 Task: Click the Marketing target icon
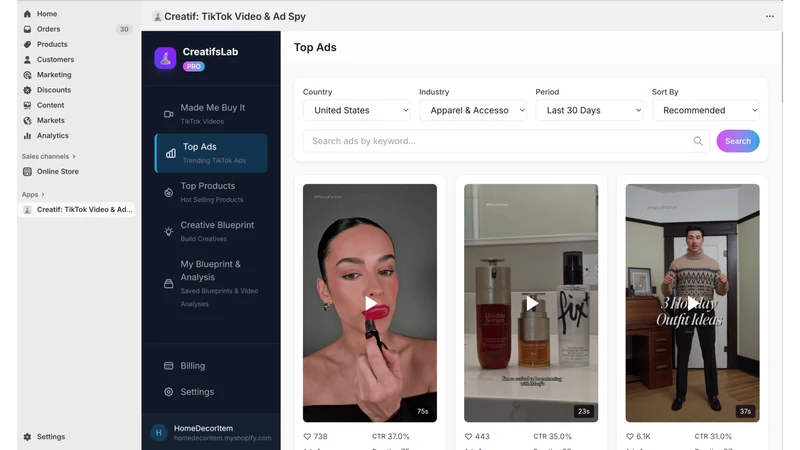pos(27,75)
